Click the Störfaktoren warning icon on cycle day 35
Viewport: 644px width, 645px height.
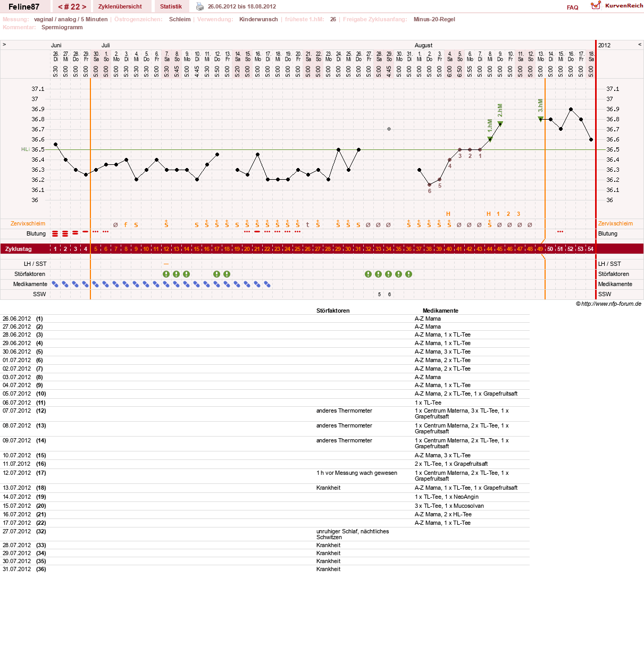coord(399,274)
